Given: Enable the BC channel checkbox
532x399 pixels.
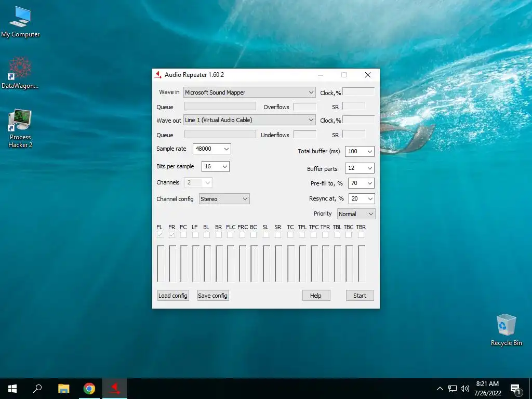Looking at the screenshot, I should 254,235.
